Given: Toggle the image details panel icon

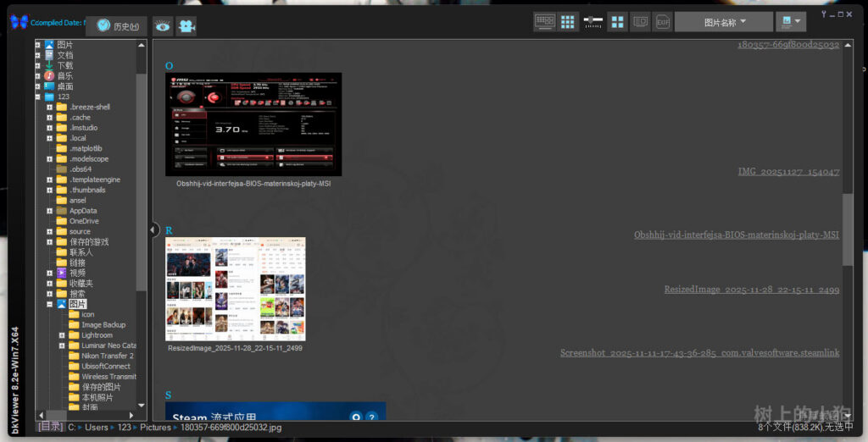Looking at the screenshot, I should pyautogui.click(x=640, y=22).
